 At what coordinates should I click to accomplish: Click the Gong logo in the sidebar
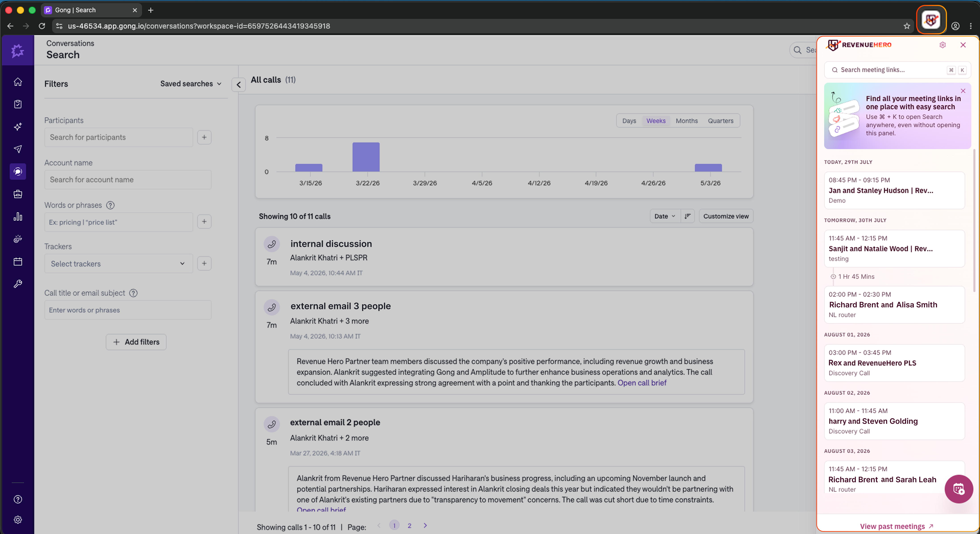[17, 51]
